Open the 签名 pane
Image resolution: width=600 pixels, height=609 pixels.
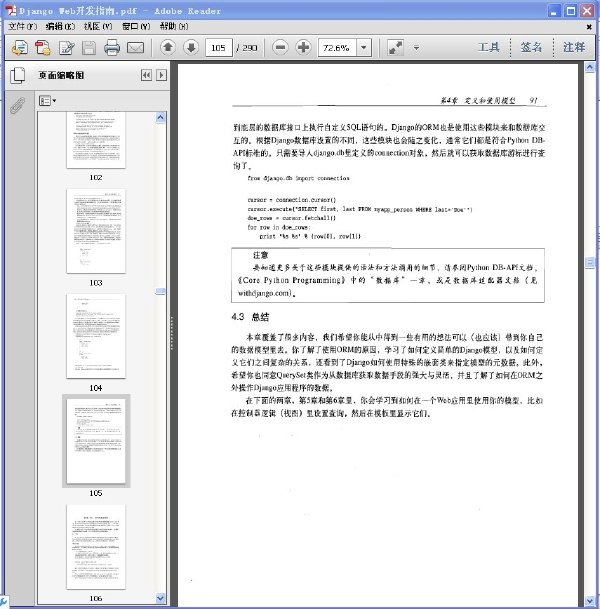[531, 47]
